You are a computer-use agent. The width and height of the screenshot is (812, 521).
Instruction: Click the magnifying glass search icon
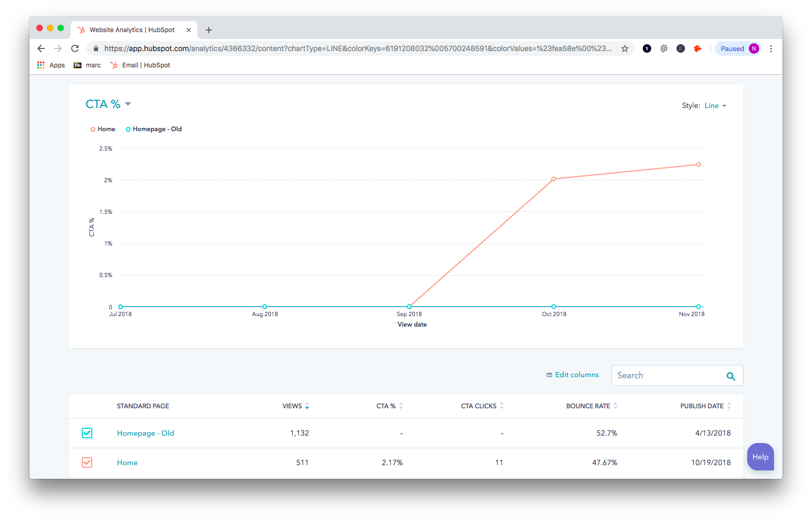(731, 376)
